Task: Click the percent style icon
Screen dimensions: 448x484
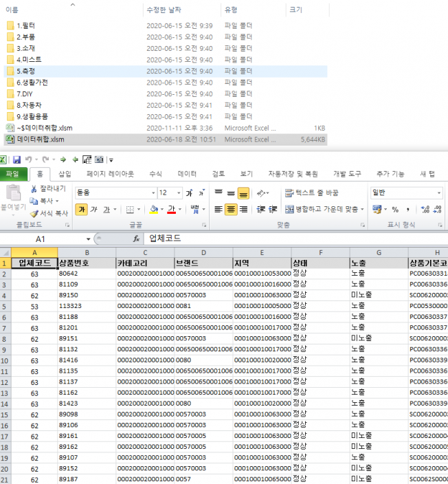Action: click(x=394, y=209)
